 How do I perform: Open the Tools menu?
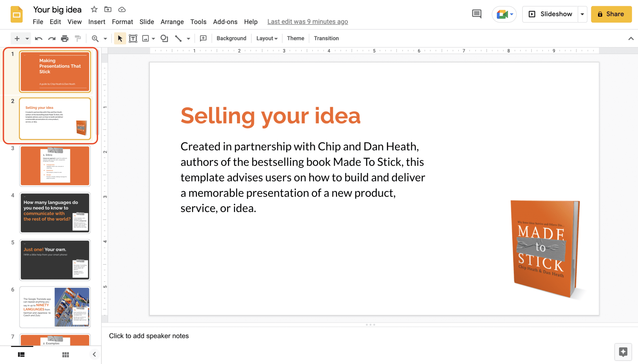click(198, 22)
